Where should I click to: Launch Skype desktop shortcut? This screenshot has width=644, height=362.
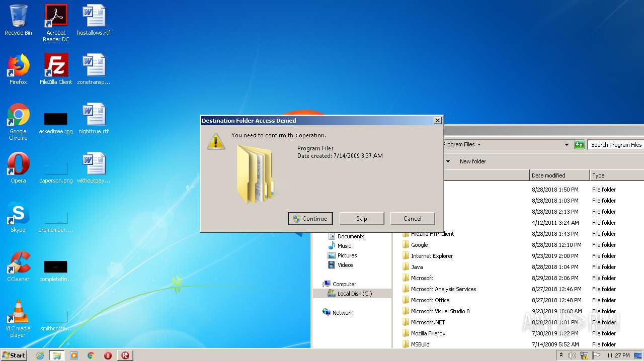(18, 218)
